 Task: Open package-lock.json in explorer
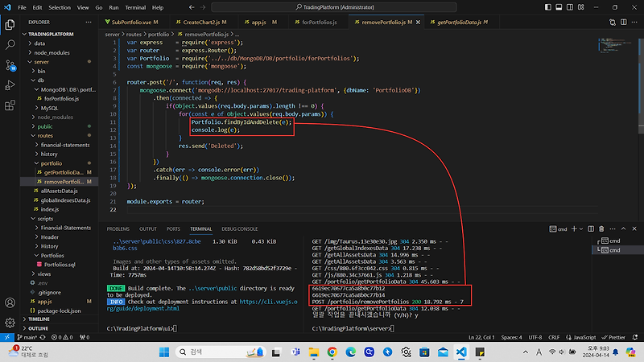point(59,311)
